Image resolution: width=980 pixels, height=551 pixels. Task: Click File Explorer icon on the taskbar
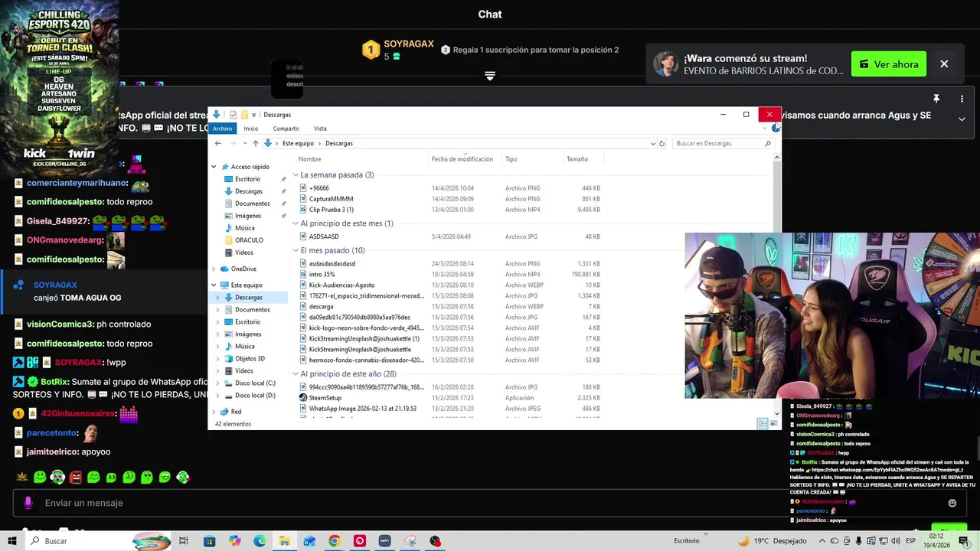284,541
